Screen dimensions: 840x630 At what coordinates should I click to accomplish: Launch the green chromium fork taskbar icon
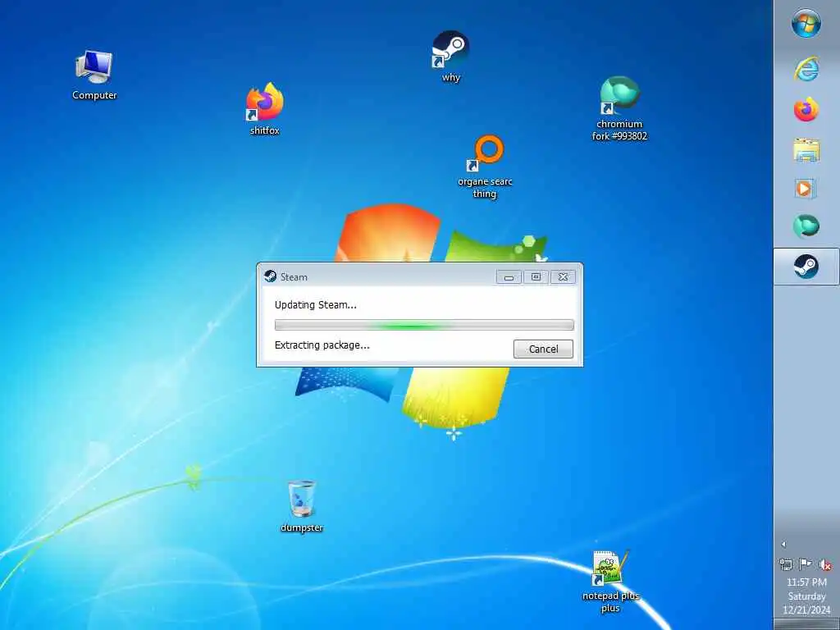coord(806,226)
